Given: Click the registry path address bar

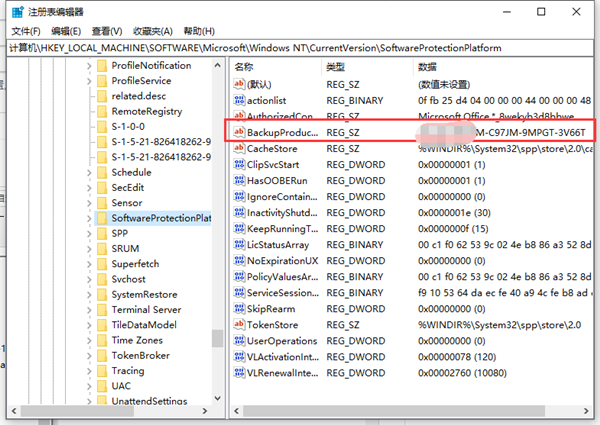Looking at the screenshot, I should point(300,47).
